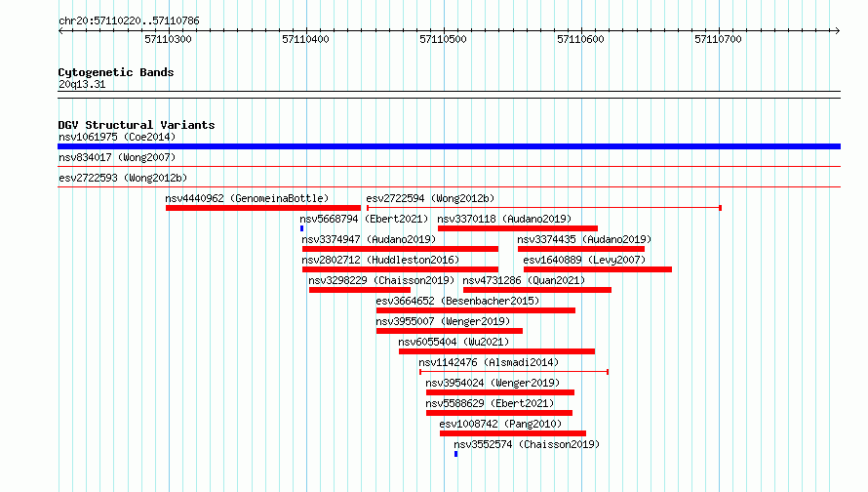Click the nsv5588629 (Ebert2021) label
The image size is (868, 492).
(x=490, y=403)
